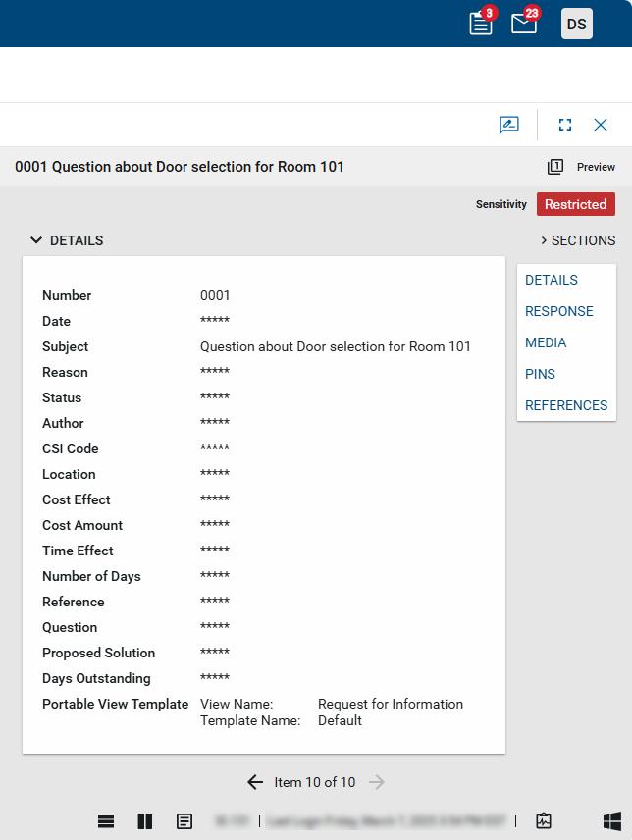Switch to the document form layout view

click(184, 821)
